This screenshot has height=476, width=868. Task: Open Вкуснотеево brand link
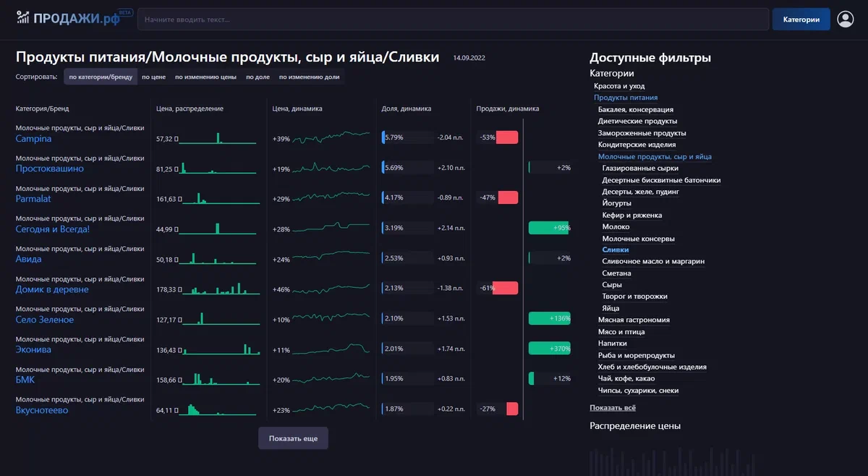click(42, 410)
